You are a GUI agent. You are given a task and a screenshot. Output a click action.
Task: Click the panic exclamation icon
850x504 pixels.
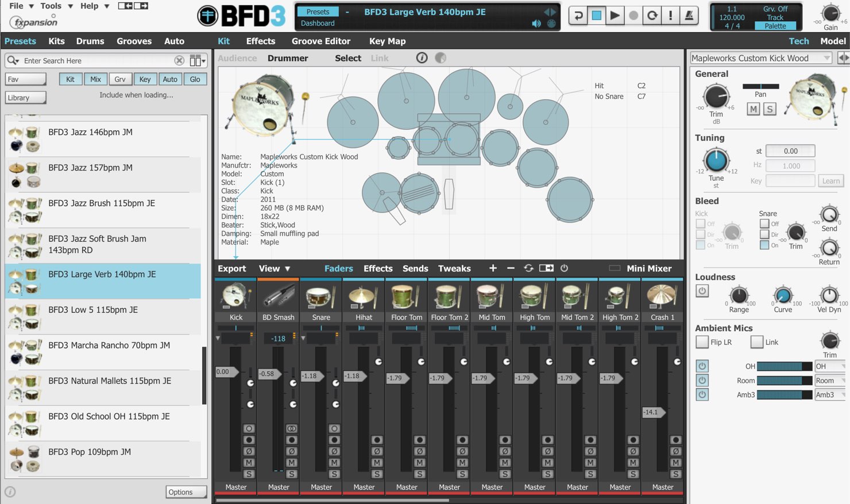[670, 15]
